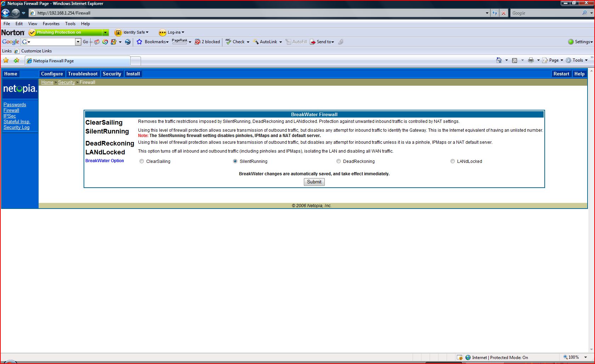The image size is (595, 364).
Task: Click the Security Log sidebar link
Action: coord(16,127)
